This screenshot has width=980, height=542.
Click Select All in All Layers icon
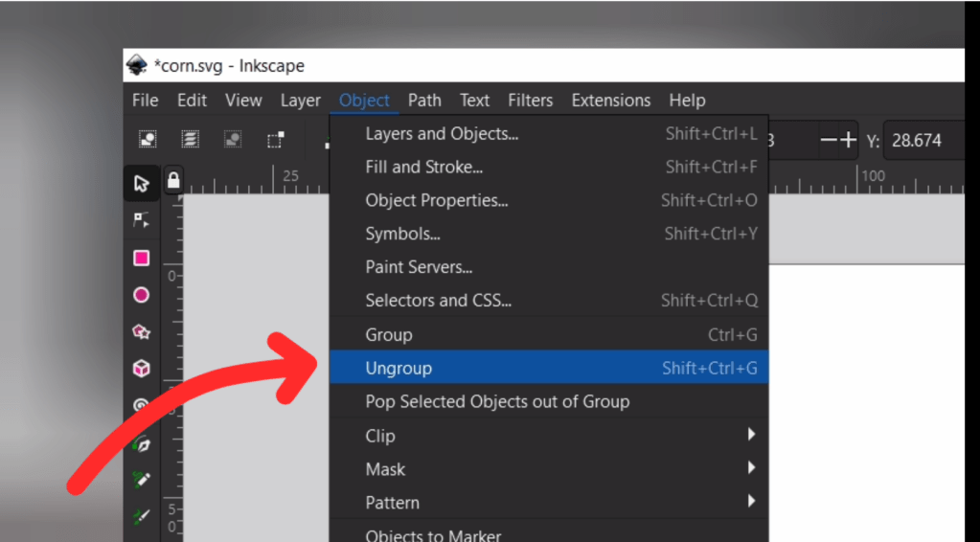point(190,139)
